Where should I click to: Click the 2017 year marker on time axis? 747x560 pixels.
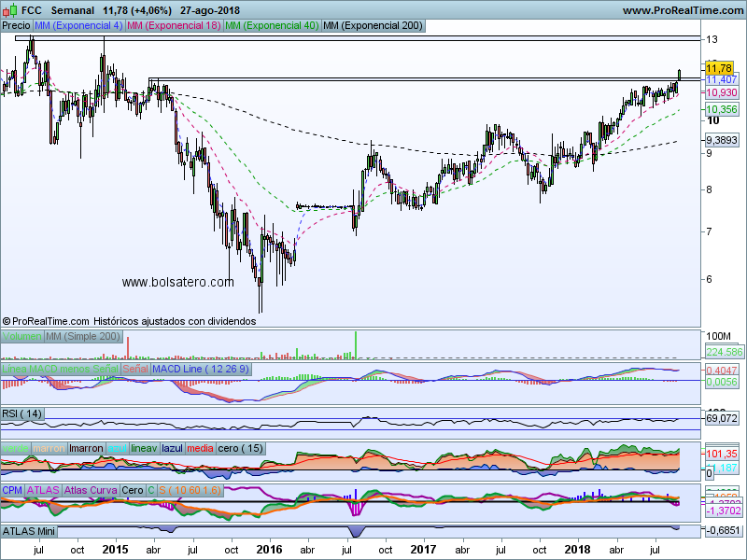(424, 551)
